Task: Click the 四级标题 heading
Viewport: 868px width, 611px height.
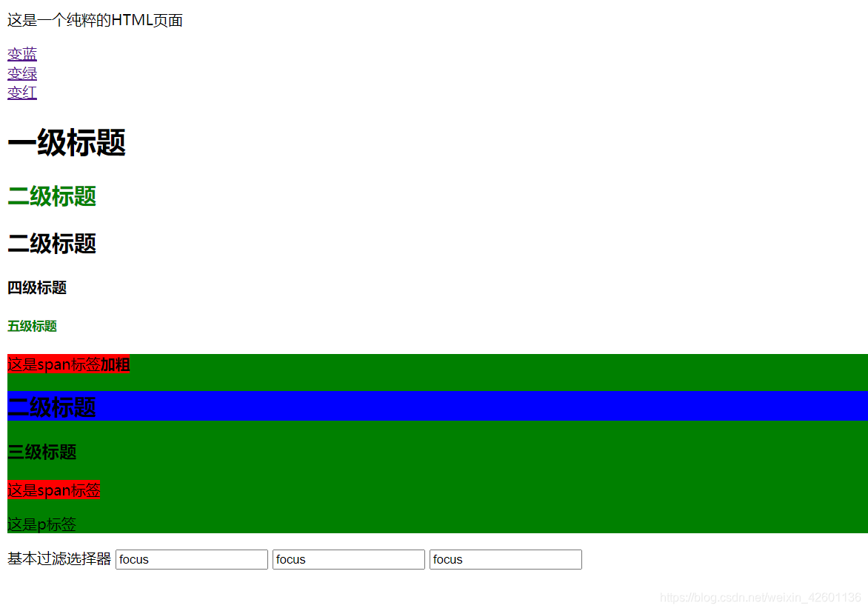Action: (x=37, y=288)
